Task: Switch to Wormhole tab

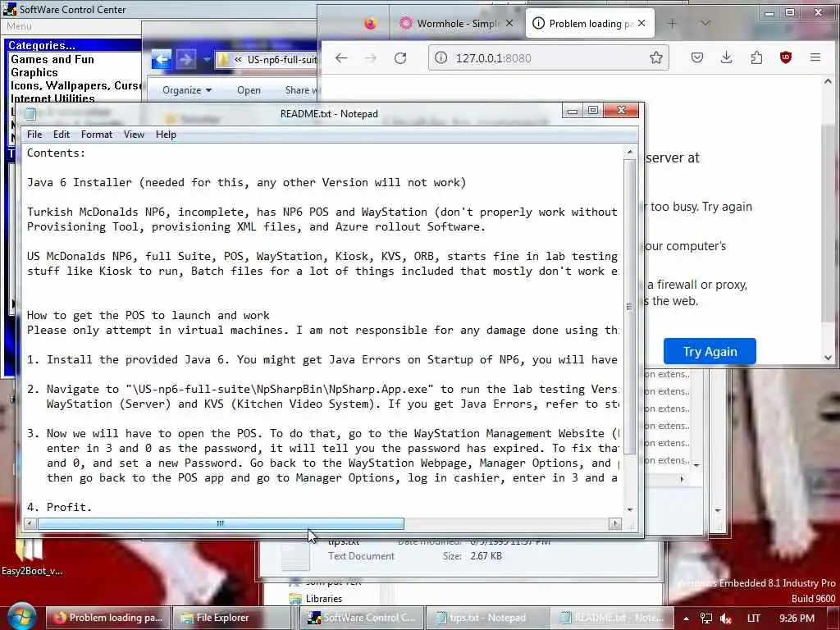Action: (456, 24)
